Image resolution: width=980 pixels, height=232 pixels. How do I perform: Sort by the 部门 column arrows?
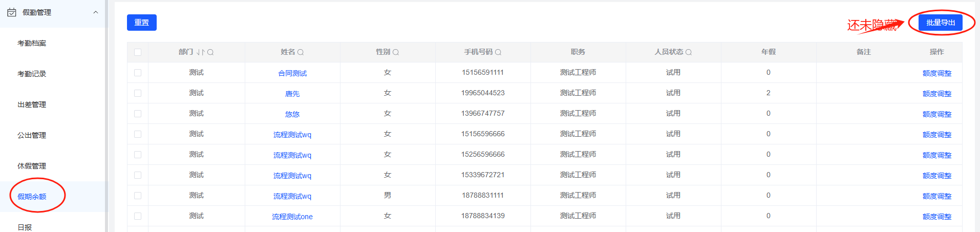pos(201,52)
